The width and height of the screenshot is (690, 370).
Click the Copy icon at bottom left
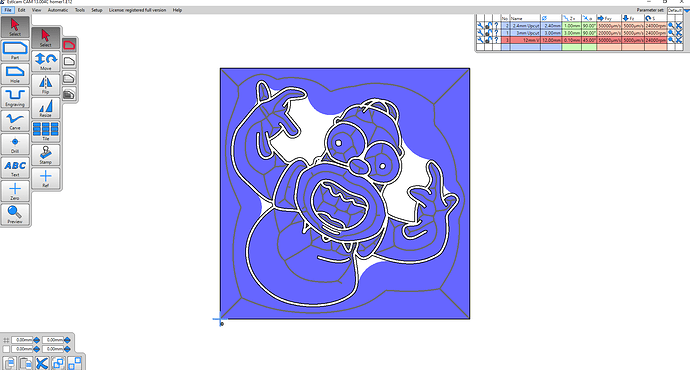9,363
